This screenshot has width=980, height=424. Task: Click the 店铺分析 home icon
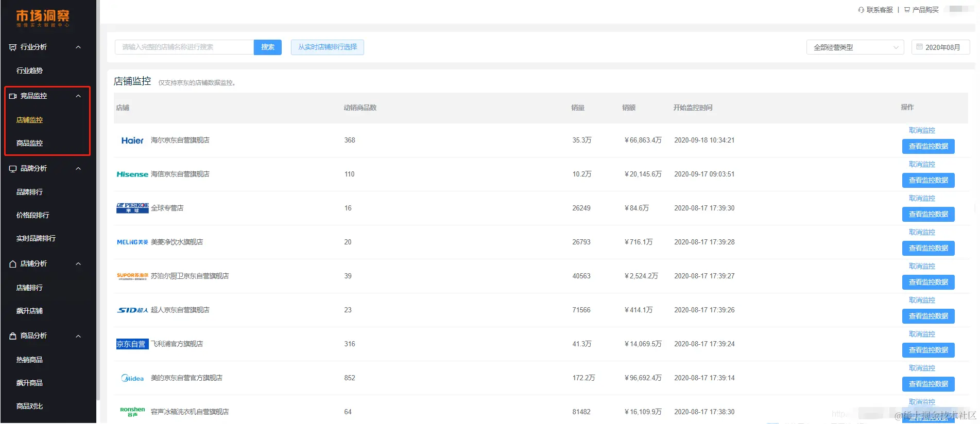[x=13, y=264]
